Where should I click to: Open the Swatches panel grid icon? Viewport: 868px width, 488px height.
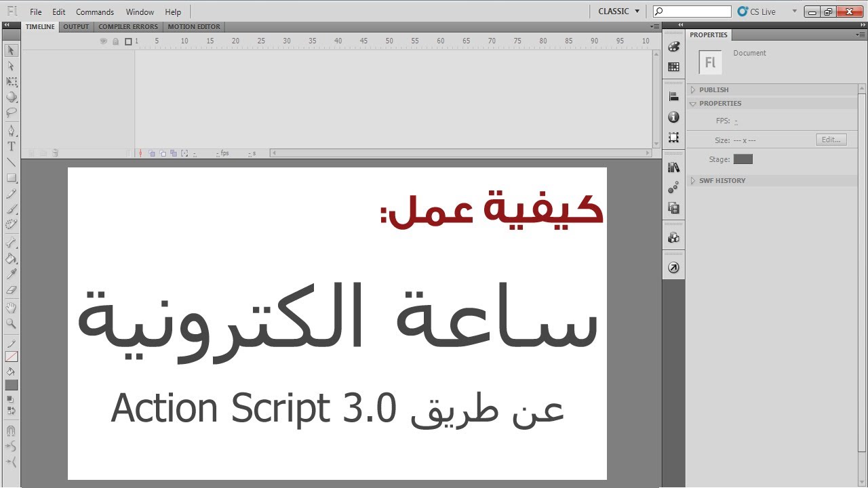[673, 66]
